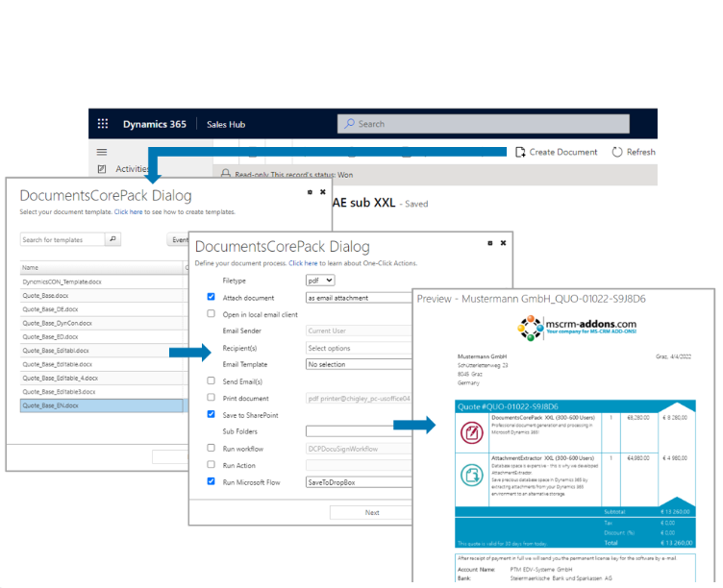Click the mscrm-addons logo in preview
Viewport: 723px width, 588px height.
(577, 328)
